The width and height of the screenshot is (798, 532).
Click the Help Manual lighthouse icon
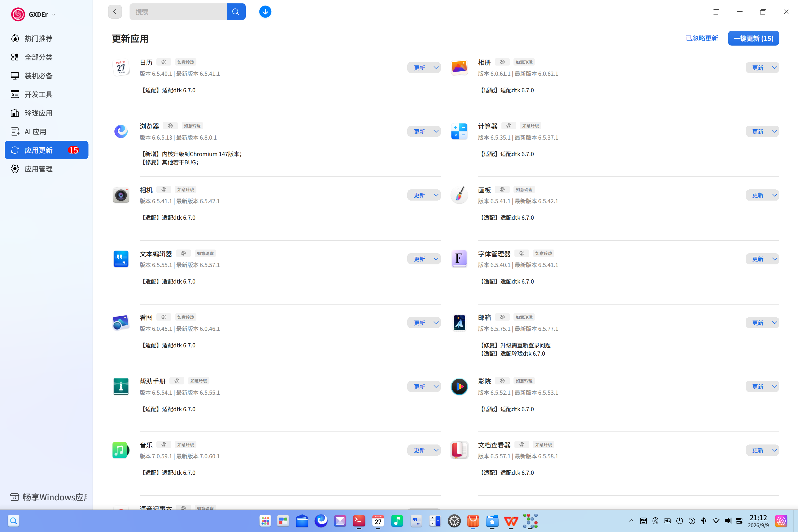coord(121,386)
